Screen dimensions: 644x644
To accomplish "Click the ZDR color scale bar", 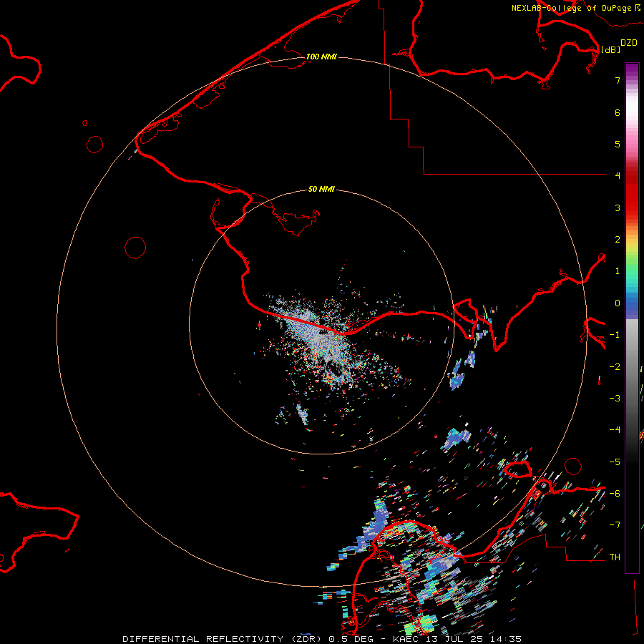I will point(632,318).
